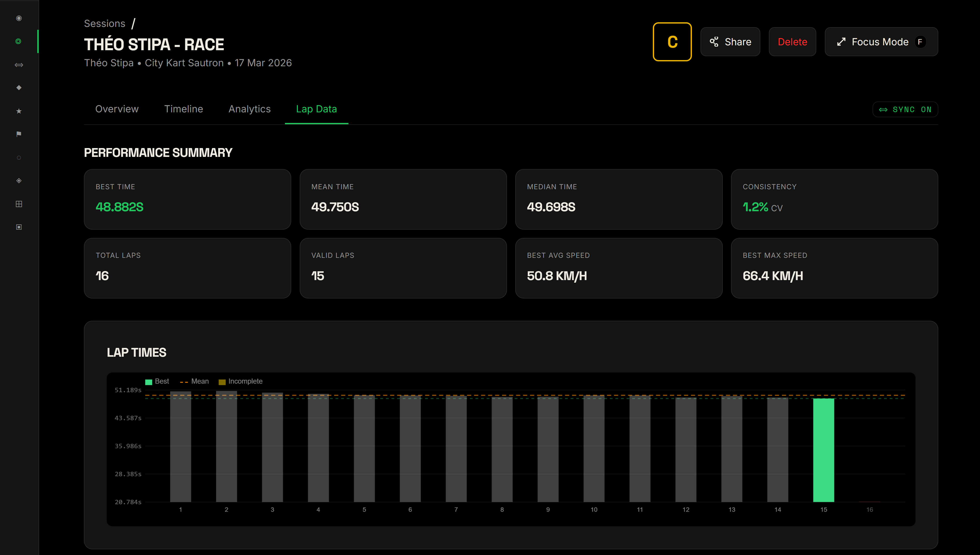Toggle the SYNC ON switch
The height and width of the screenshot is (555, 980).
tap(905, 109)
